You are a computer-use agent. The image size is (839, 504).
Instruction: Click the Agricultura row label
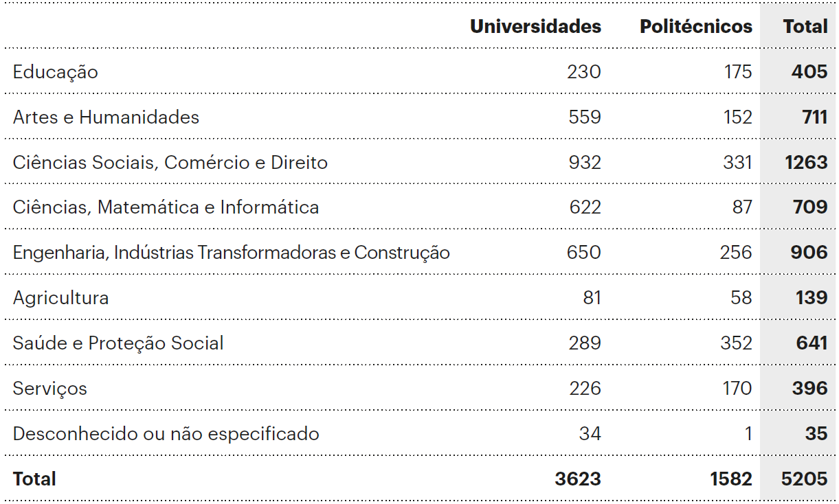pos(60,298)
